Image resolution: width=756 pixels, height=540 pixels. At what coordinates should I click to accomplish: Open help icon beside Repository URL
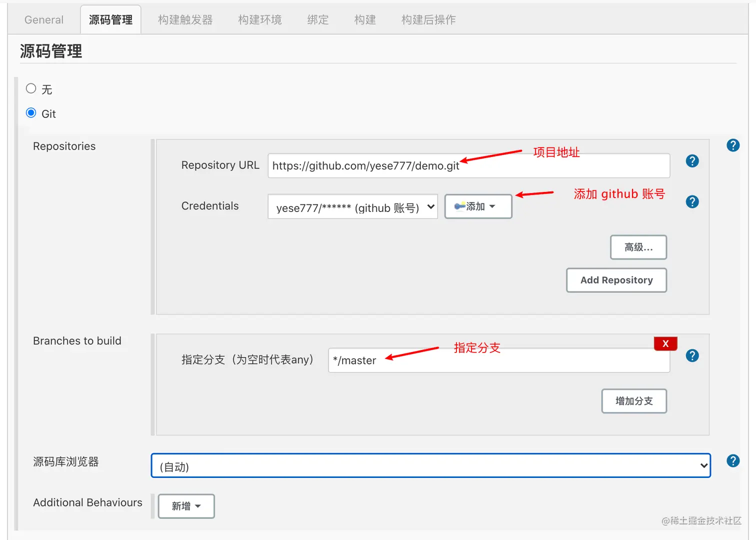[x=692, y=161]
